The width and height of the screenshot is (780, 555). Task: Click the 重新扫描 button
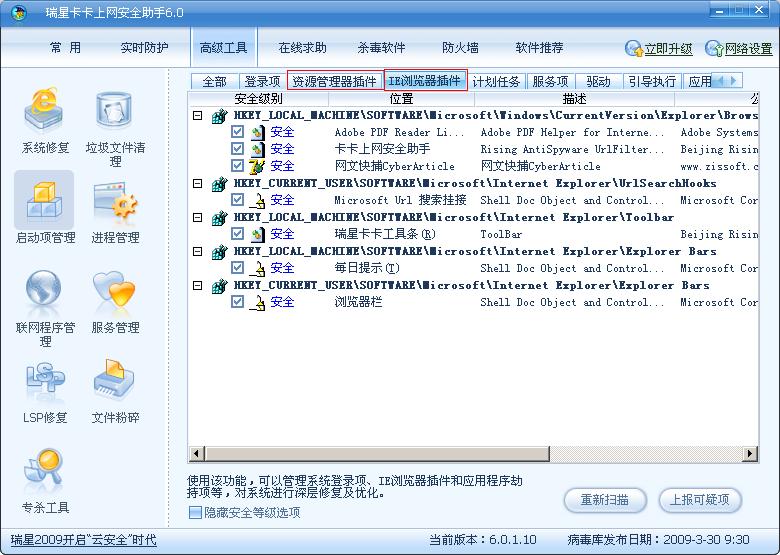tap(605, 500)
